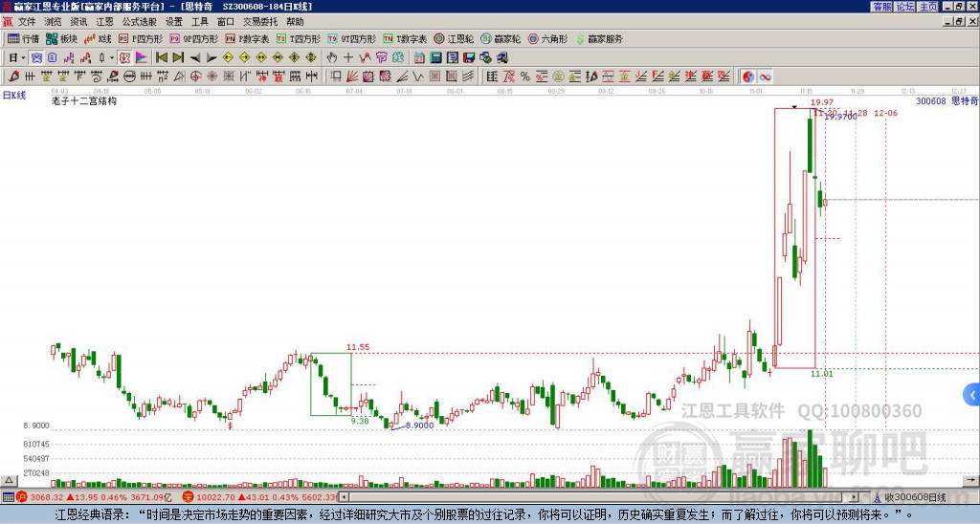Viewport: 980px width, 524px height.
Task: Click the up triangle button at bottom left
Action: coord(9,480)
